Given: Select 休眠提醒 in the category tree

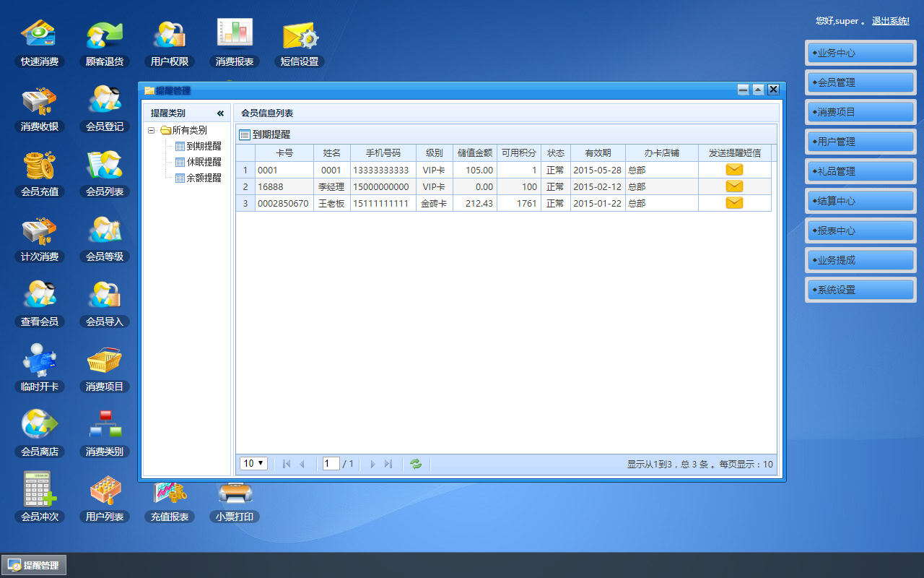Looking at the screenshot, I should 204,162.
